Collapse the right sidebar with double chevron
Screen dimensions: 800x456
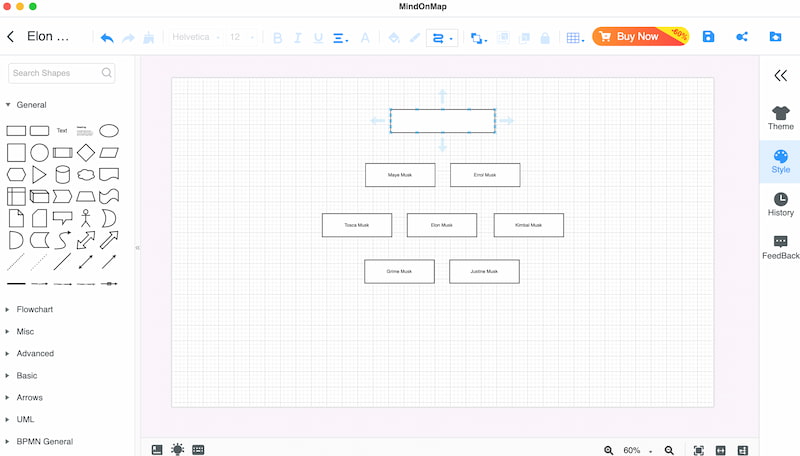(781, 75)
